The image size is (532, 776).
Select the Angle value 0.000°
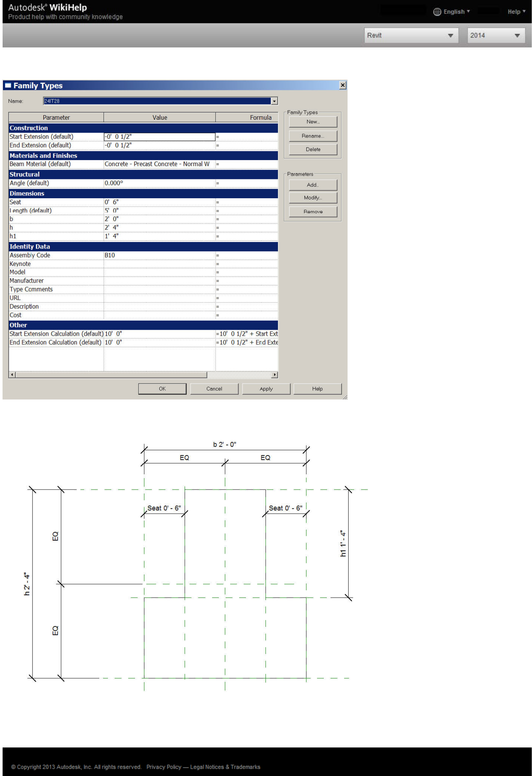[160, 183]
